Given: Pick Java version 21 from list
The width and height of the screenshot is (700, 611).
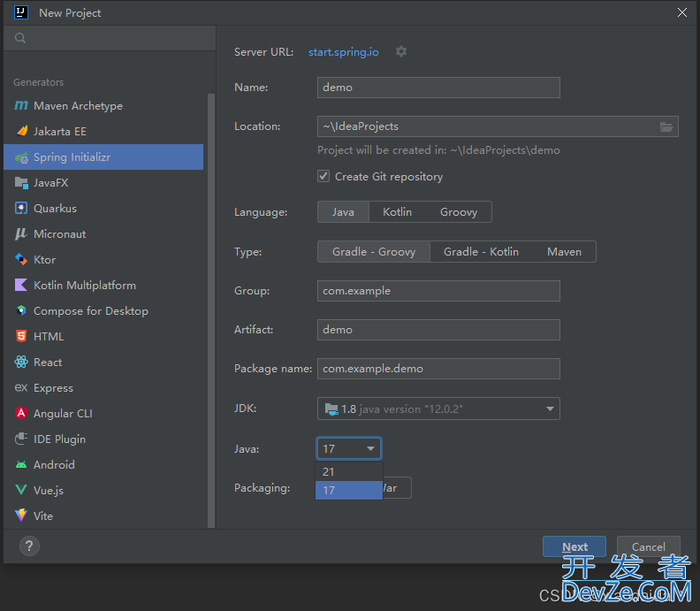Looking at the screenshot, I should coord(348,471).
